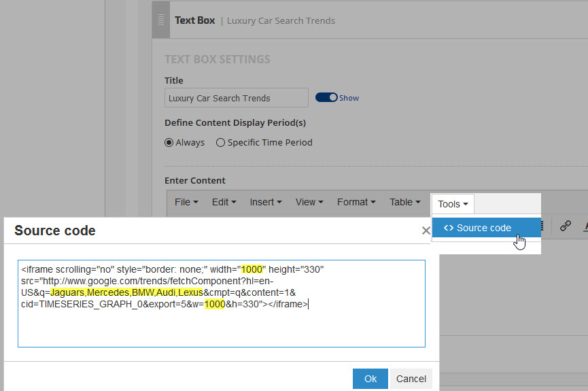The height and width of the screenshot is (391, 588).
Task: Cancel the Source code dialog
Action: (411, 379)
